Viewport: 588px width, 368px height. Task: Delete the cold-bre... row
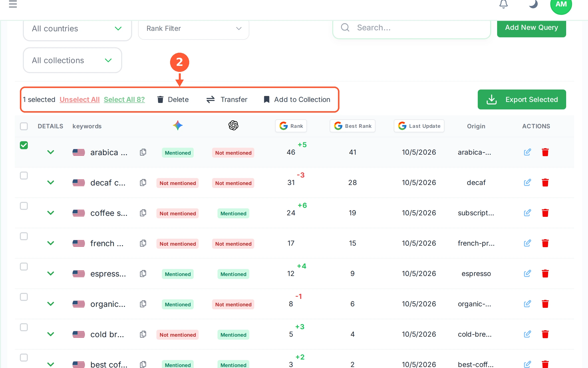pos(545,334)
